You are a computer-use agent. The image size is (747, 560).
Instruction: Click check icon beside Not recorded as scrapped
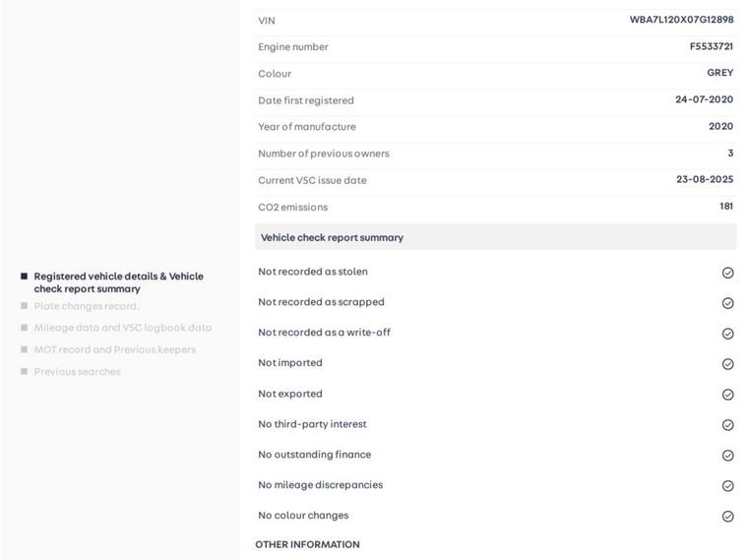tap(728, 303)
